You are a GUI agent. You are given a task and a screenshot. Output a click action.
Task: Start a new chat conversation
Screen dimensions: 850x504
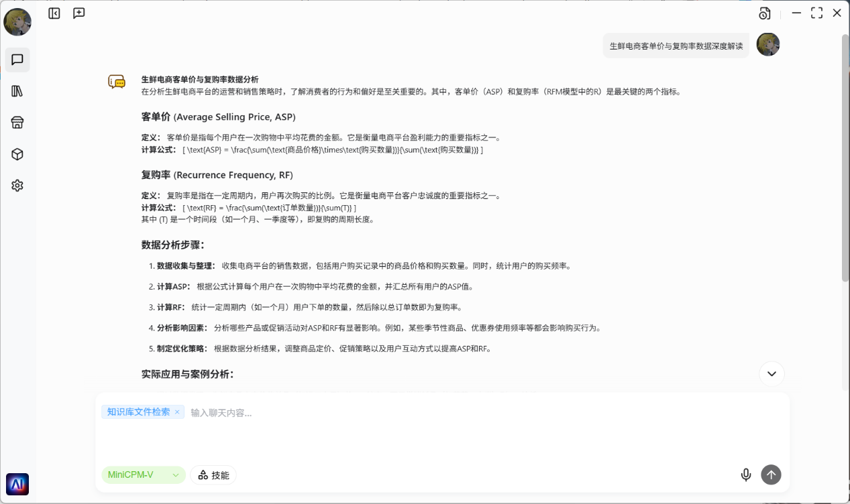coord(79,13)
